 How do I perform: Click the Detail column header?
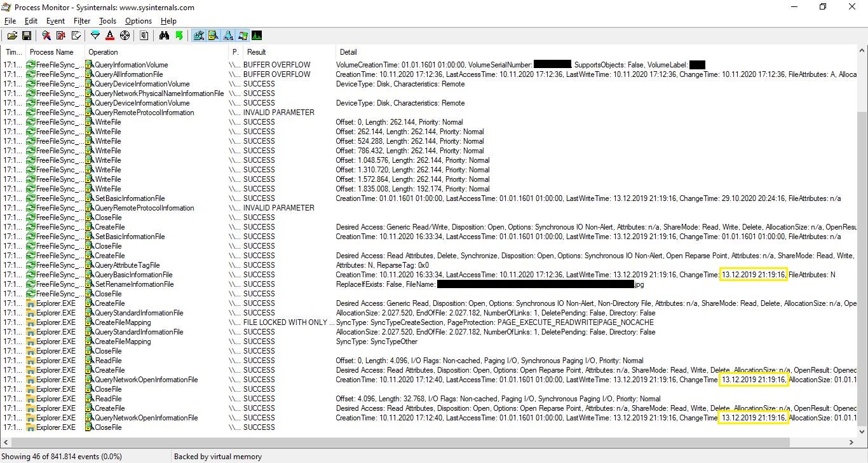click(596, 52)
